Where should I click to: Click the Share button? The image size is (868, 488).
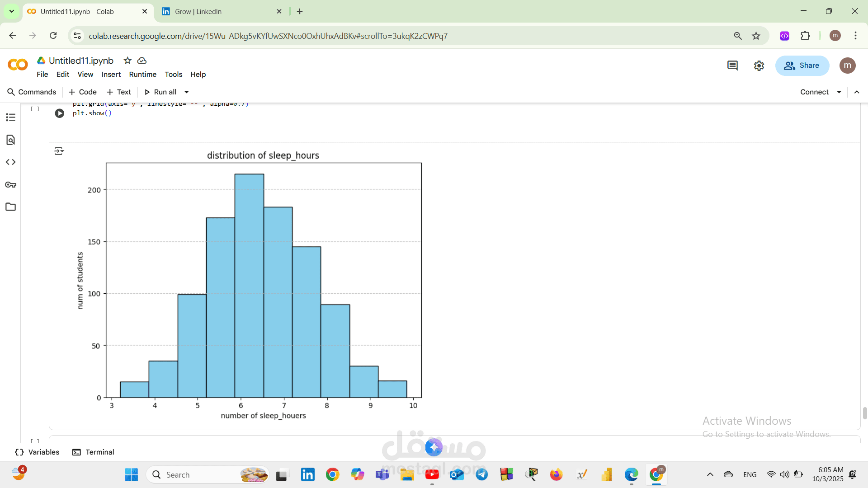pyautogui.click(x=802, y=66)
